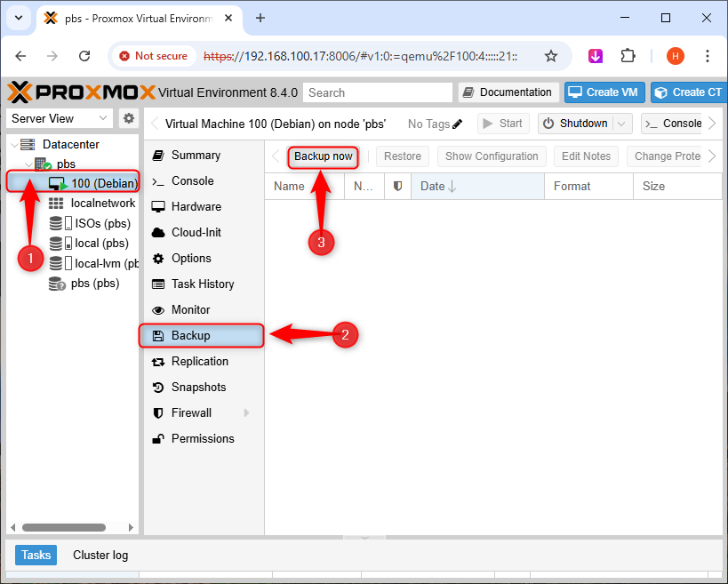Reload the page
728x584 pixels.
(x=84, y=56)
